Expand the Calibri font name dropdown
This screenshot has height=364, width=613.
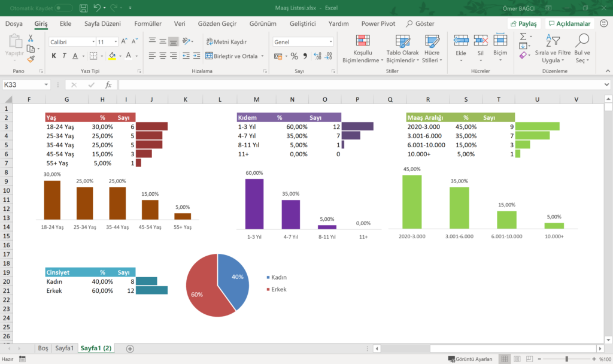coord(93,42)
